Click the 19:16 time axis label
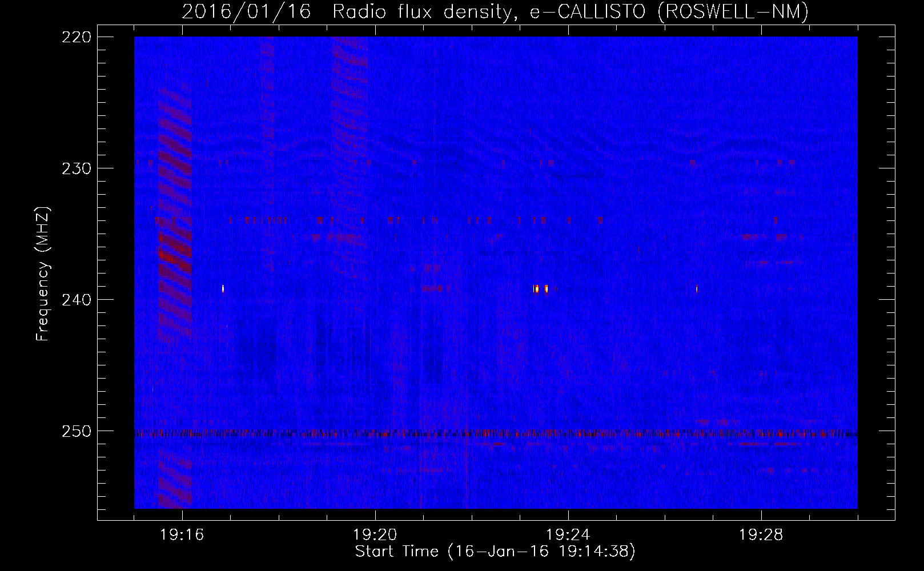This screenshot has height=571, width=924. click(182, 535)
